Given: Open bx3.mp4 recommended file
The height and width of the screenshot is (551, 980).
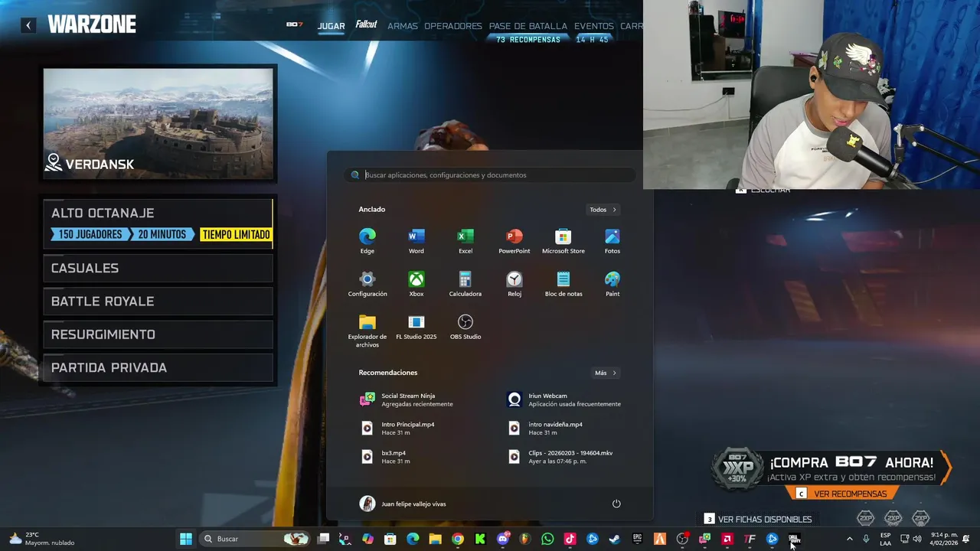Looking at the screenshot, I should pyautogui.click(x=386, y=456).
